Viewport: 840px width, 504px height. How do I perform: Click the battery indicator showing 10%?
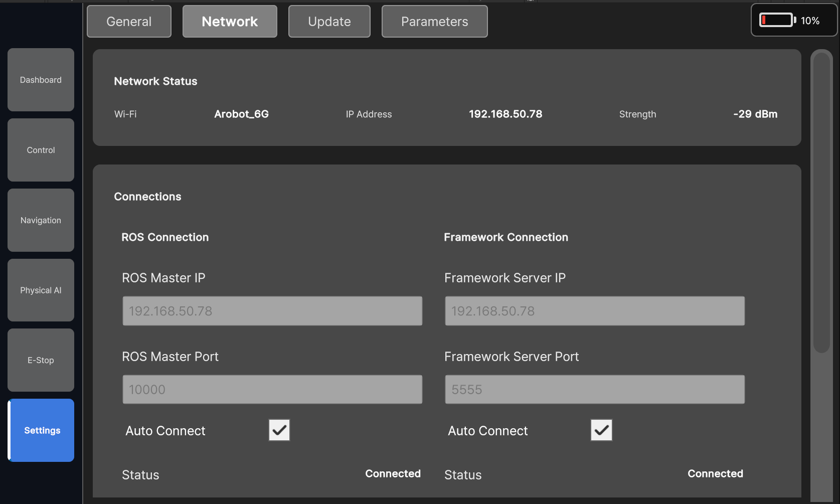(793, 20)
